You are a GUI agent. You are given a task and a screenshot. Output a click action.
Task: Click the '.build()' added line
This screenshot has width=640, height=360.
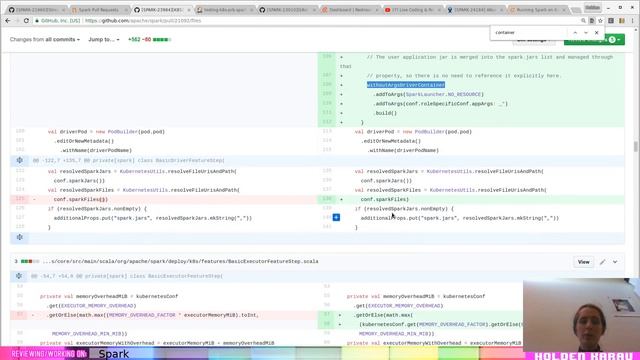tap(384, 113)
